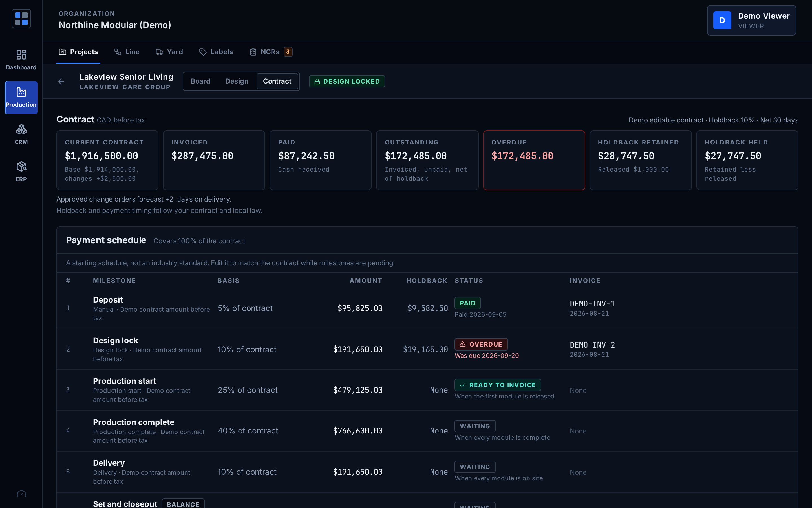Click the Demo Viewer avatar D

[x=722, y=20]
